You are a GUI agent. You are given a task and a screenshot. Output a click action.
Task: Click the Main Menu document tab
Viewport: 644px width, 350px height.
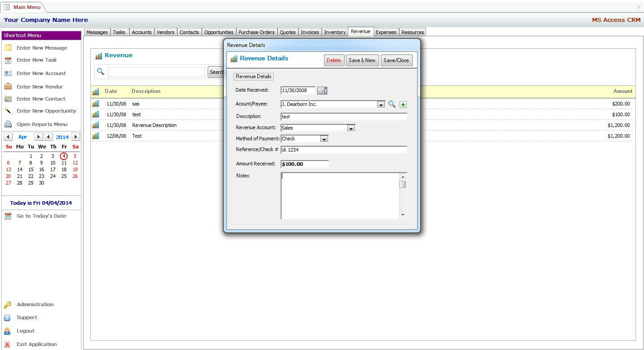[x=22, y=7]
